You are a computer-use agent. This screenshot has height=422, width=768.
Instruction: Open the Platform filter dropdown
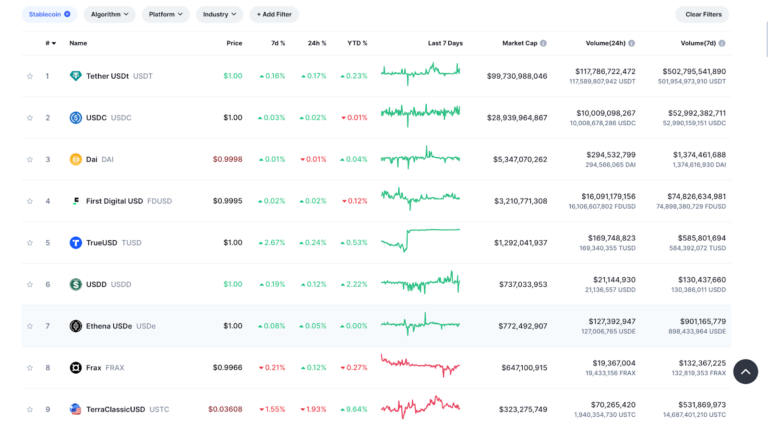pyautogui.click(x=166, y=14)
